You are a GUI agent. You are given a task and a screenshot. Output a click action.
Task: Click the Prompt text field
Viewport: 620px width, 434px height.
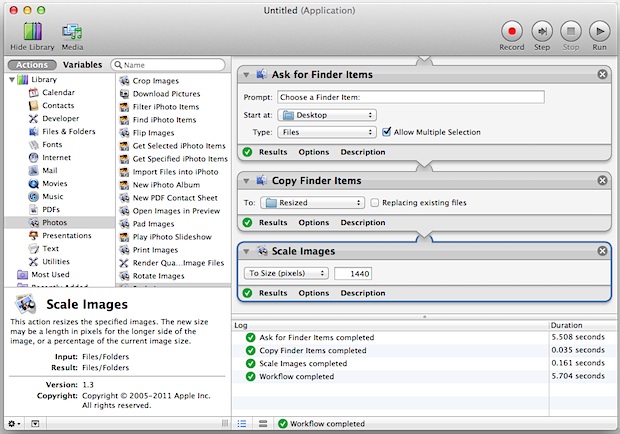click(411, 97)
